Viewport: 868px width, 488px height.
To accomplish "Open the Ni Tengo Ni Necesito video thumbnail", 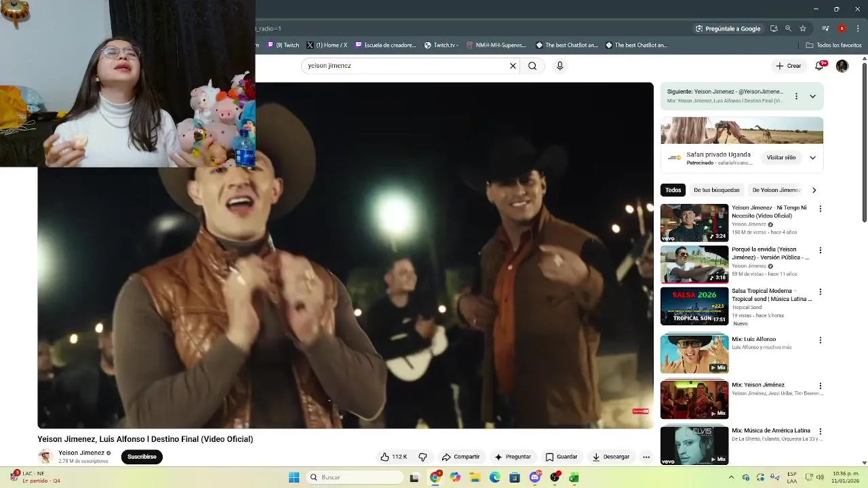I will 694,222.
